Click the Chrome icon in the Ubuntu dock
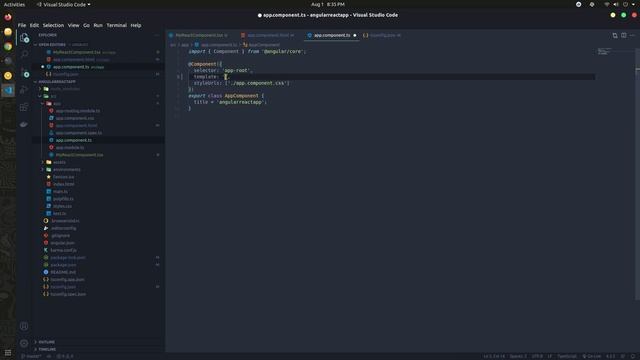 tap(8, 46)
